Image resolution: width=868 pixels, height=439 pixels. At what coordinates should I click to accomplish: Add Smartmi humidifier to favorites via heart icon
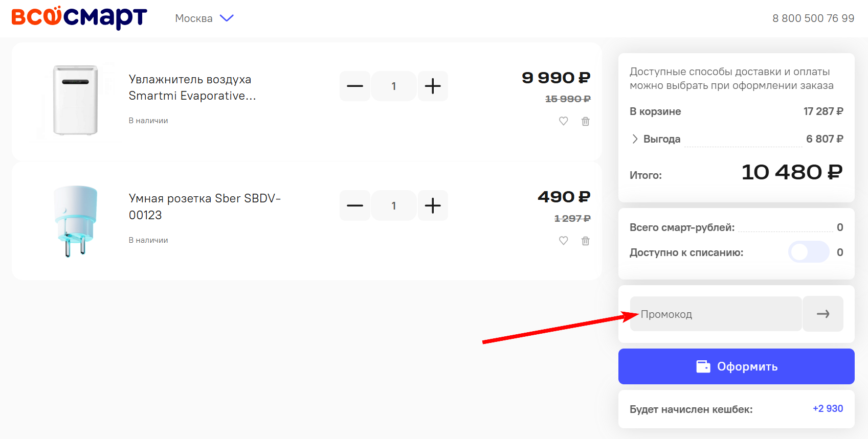[564, 121]
